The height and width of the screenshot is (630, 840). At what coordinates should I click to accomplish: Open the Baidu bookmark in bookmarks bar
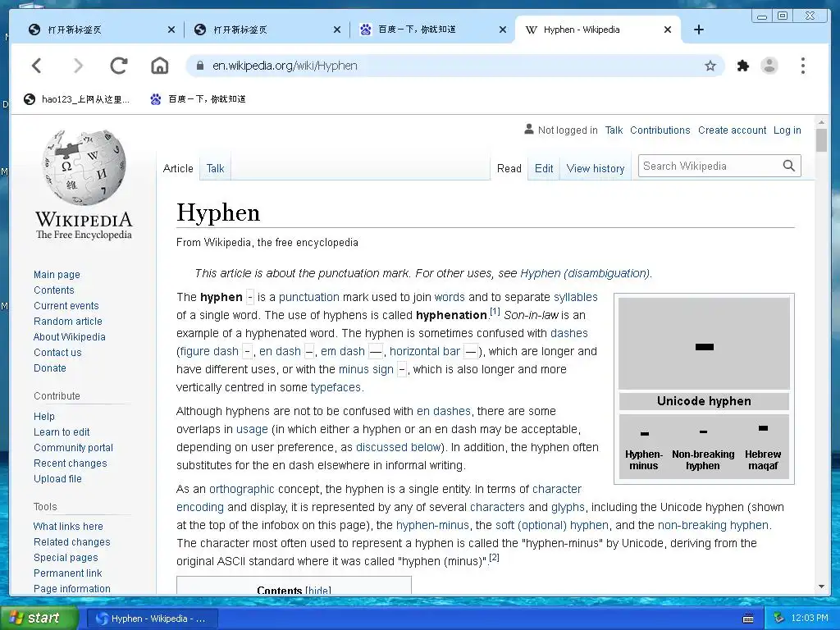199,99
